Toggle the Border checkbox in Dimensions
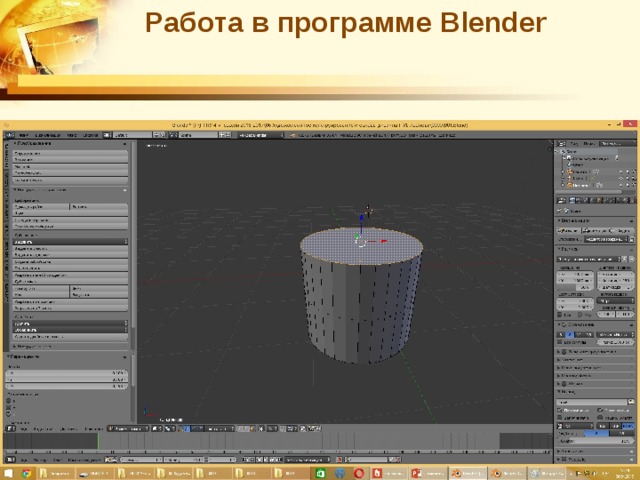This screenshot has height=480, width=640. point(560,315)
